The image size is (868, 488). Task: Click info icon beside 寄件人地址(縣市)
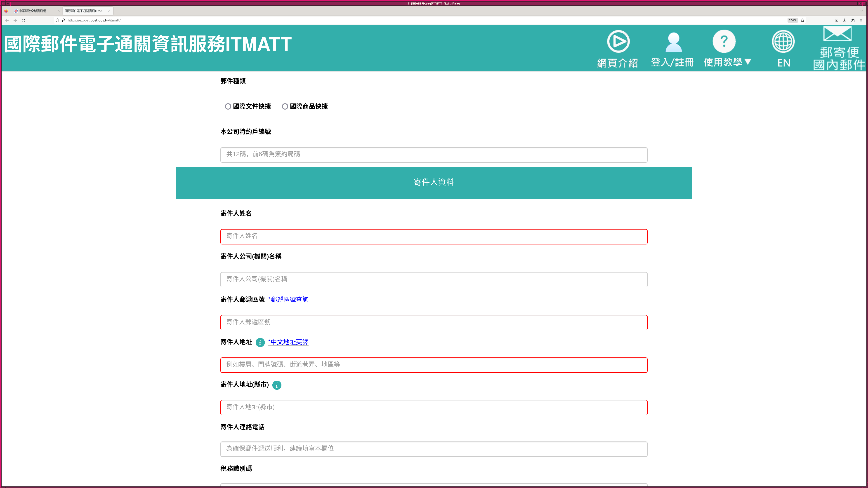coord(277,385)
